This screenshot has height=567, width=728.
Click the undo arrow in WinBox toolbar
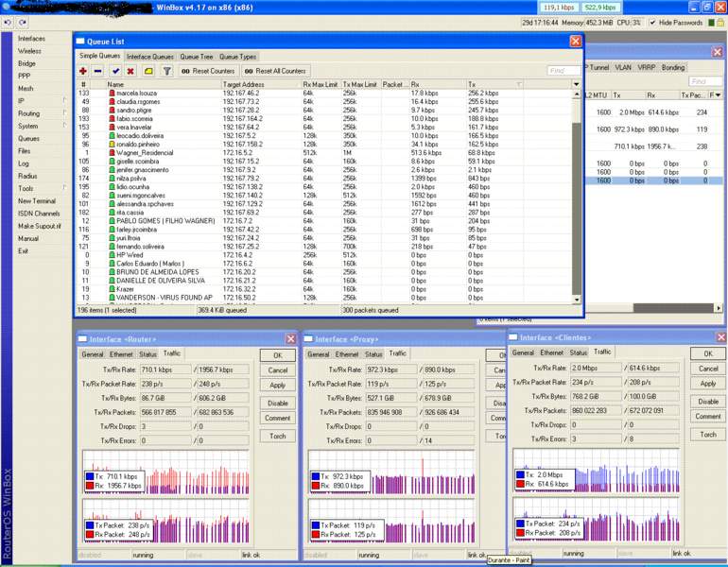pyautogui.click(x=8, y=23)
